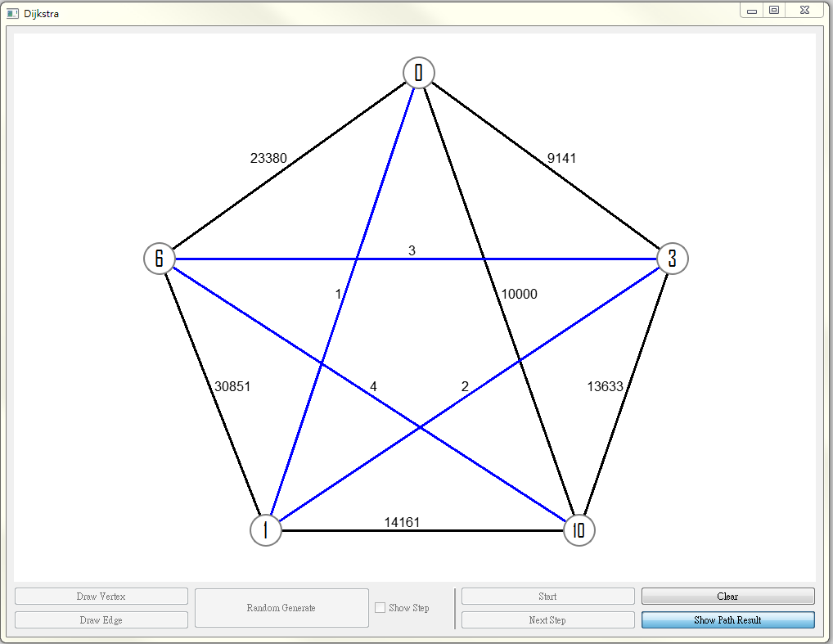
Task: Close the Dijkstra window
Action: coord(805,10)
